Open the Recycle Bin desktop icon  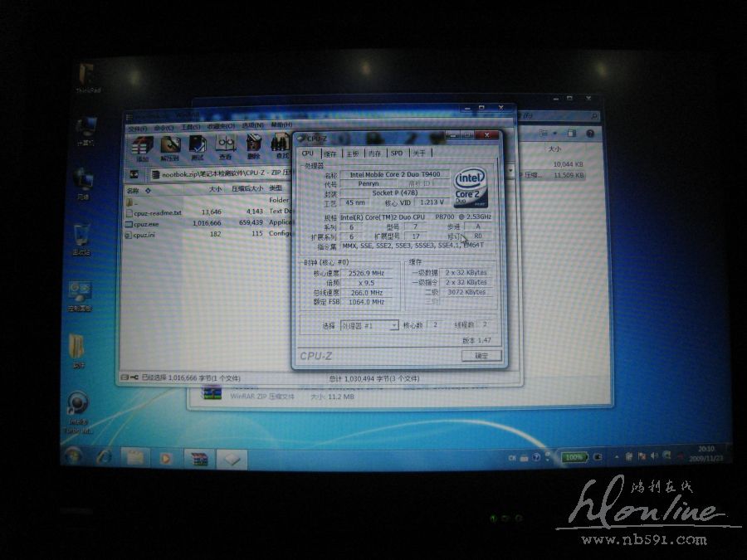coord(81,240)
